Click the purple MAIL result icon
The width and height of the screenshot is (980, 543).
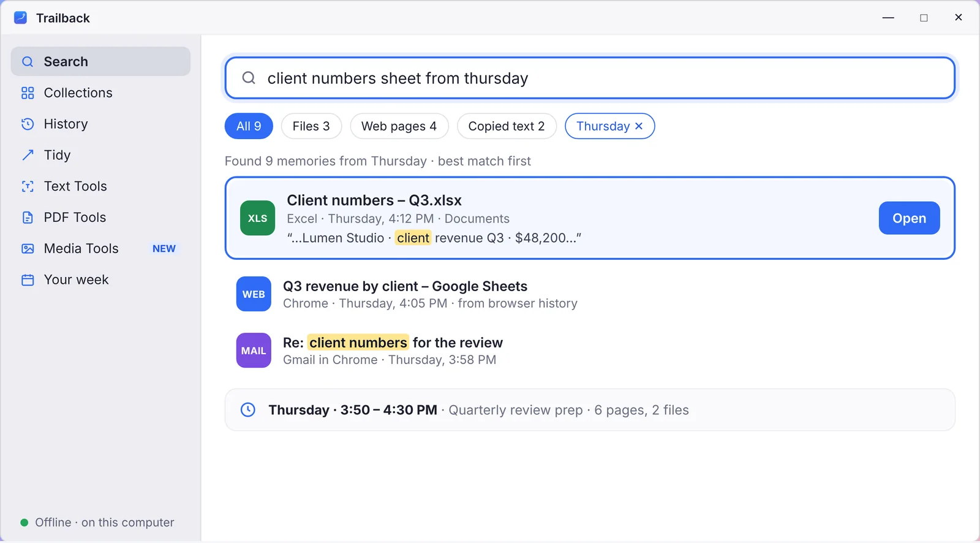point(254,351)
